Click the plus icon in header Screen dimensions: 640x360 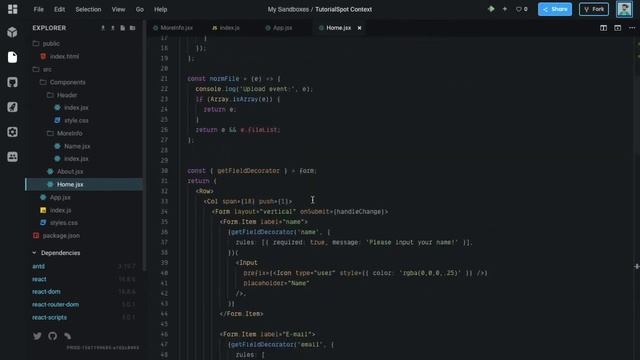tap(505, 9)
